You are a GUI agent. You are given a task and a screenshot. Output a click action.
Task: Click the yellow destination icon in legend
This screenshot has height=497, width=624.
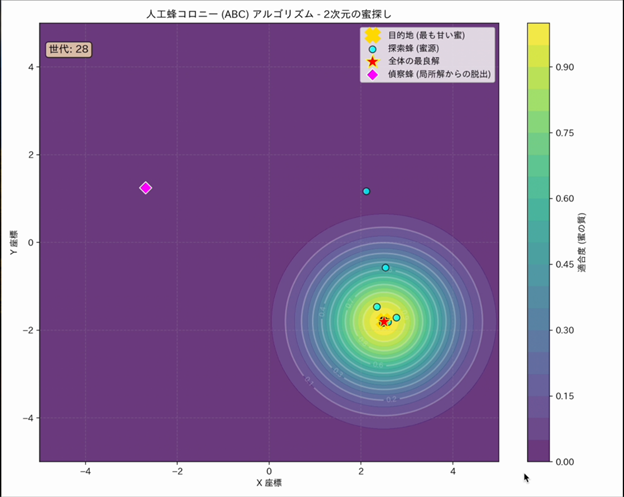[x=373, y=35]
